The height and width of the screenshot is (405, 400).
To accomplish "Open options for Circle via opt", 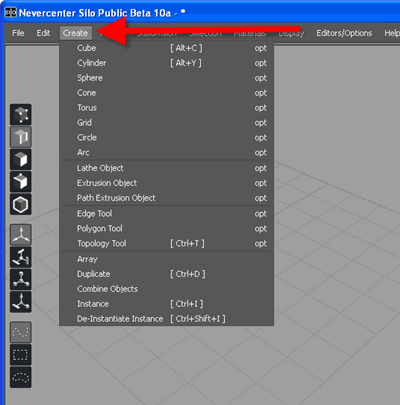I will [x=261, y=138].
